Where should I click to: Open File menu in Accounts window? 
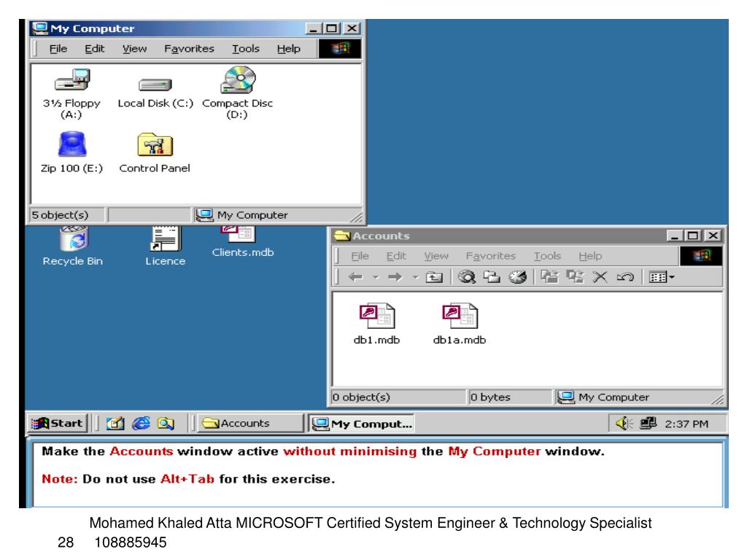pyautogui.click(x=360, y=256)
